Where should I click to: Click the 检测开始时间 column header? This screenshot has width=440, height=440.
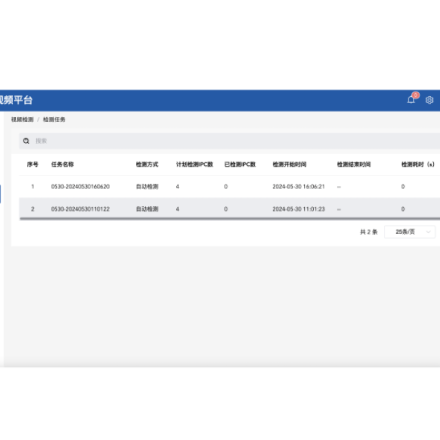(289, 164)
